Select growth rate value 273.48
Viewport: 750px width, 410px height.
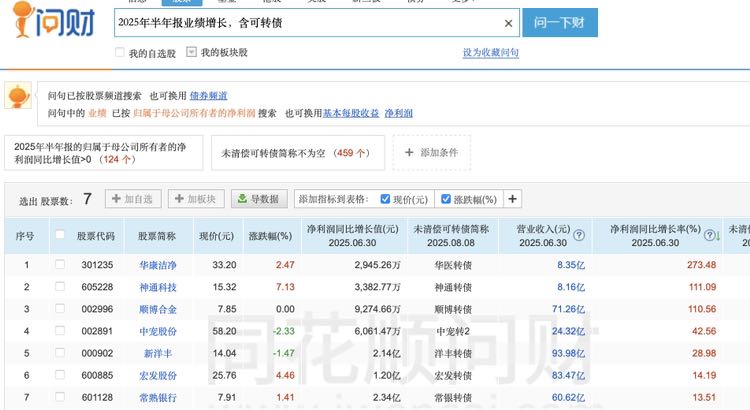[702, 265]
